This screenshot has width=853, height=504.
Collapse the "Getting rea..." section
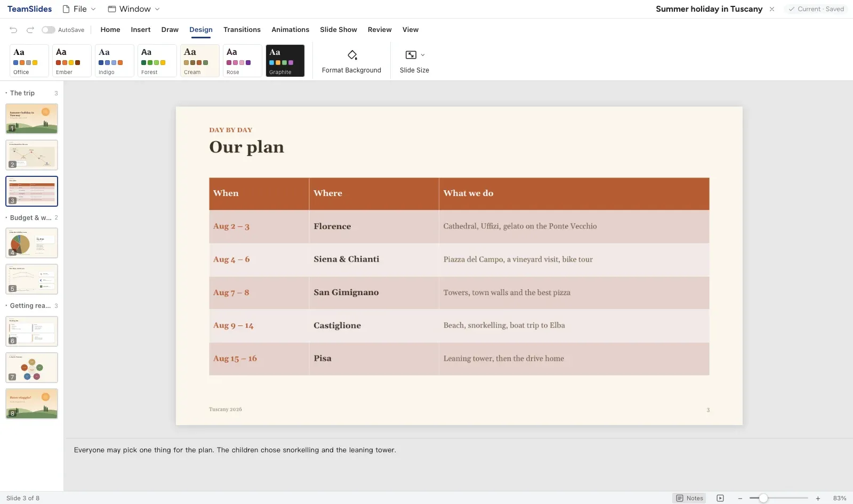pyautogui.click(x=31, y=306)
